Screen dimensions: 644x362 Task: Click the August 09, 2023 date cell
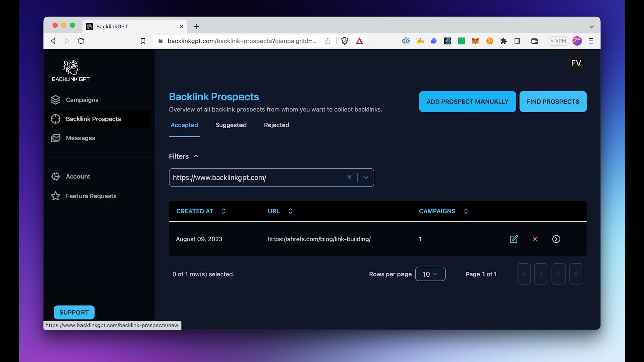[x=199, y=239]
